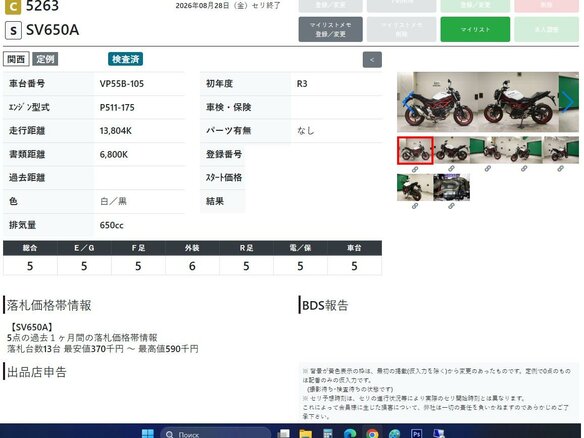Open the second motorcycle thumbnail
The height and width of the screenshot is (438, 584).
pos(451,150)
